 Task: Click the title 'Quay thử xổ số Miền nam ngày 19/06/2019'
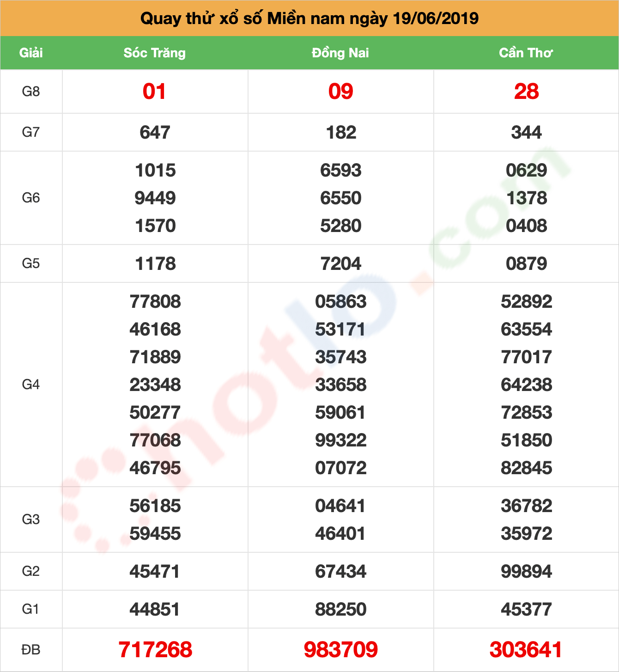[309, 18]
